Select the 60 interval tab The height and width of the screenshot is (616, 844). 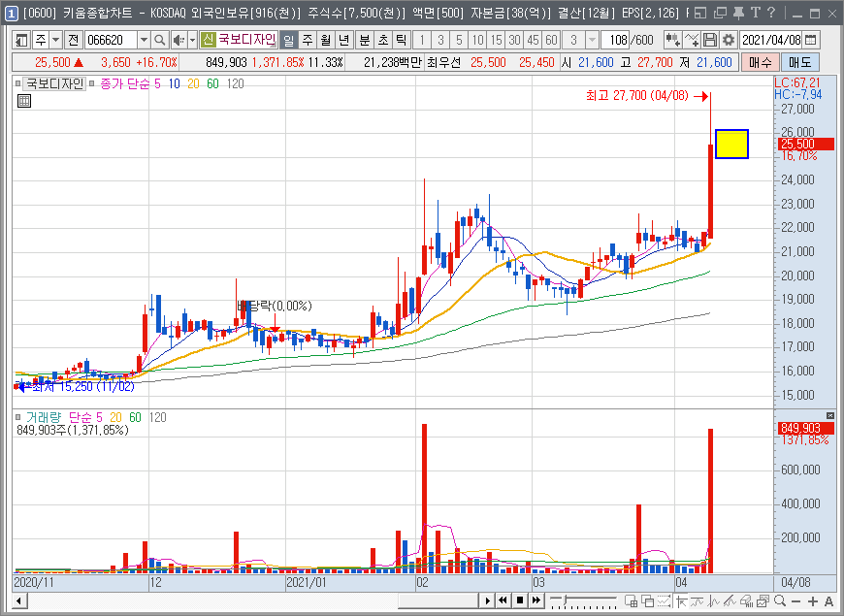[x=551, y=40]
